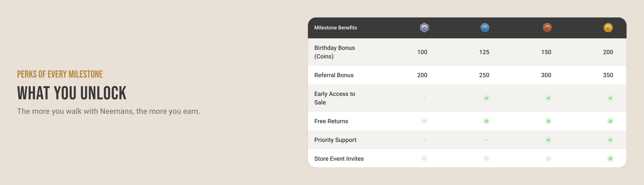Select the Referral Bonus row label
This screenshot has height=185, width=644.
[x=334, y=75]
